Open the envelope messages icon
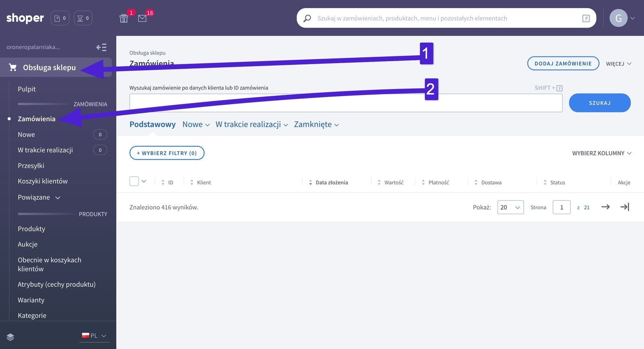 point(142,19)
